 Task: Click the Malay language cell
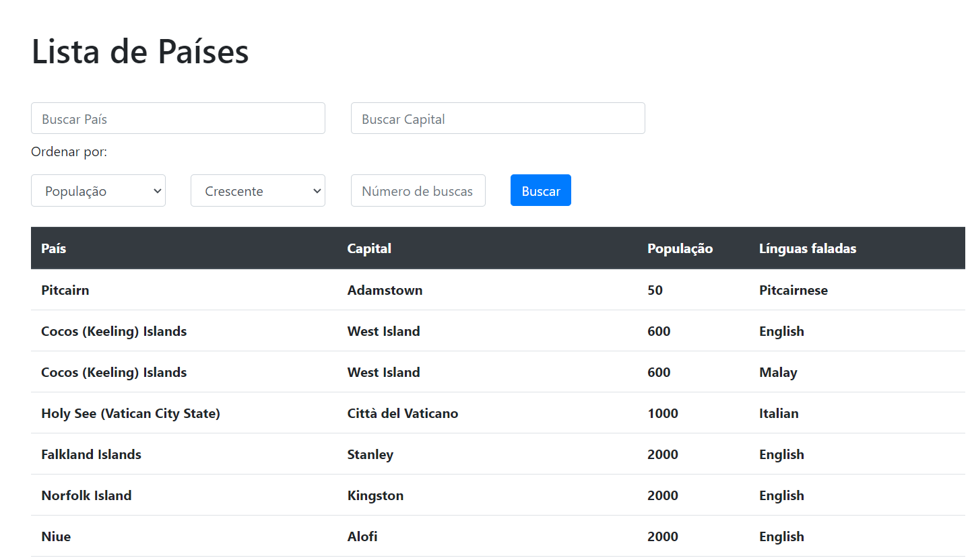(778, 372)
